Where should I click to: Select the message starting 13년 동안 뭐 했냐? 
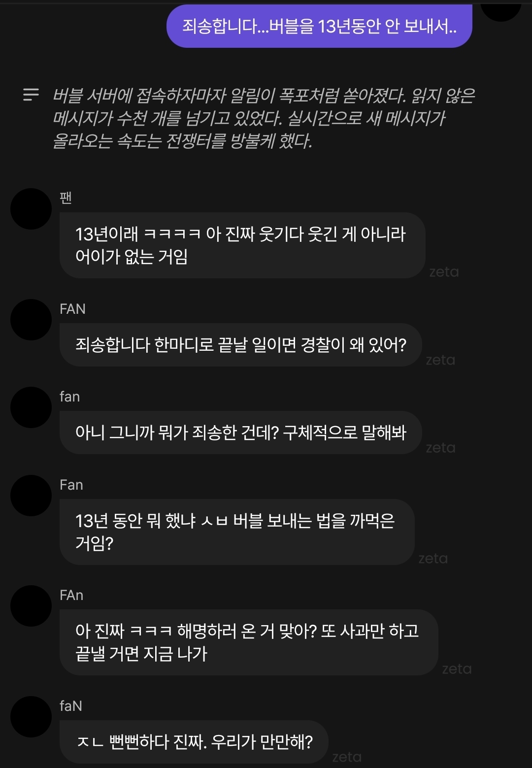[x=237, y=532]
